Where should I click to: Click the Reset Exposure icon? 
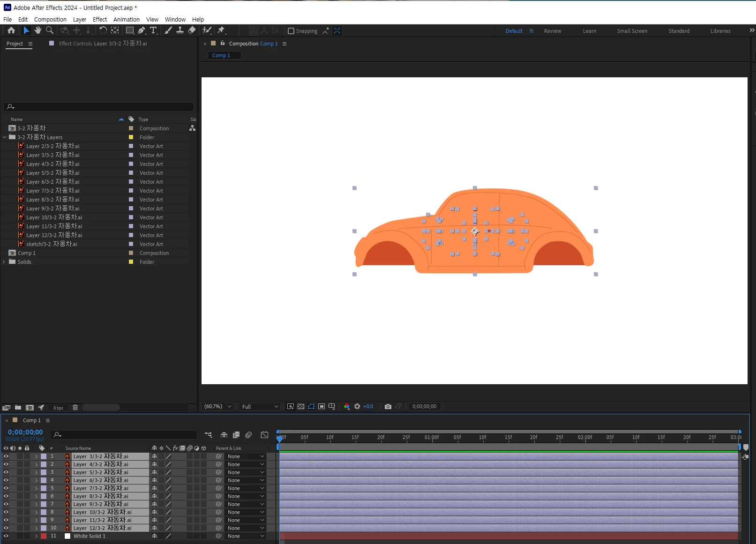pyautogui.click(x=357, y=407)
